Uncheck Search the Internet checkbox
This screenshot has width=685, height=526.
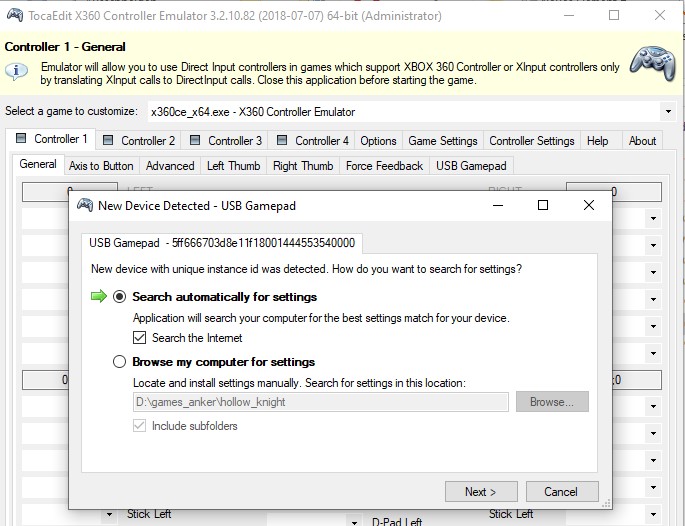tap(141, 338)
